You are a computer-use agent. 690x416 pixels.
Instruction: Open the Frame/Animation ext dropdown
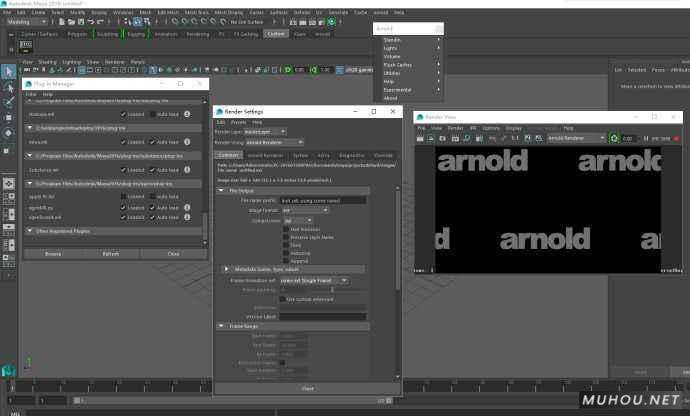tap(314, 280)
